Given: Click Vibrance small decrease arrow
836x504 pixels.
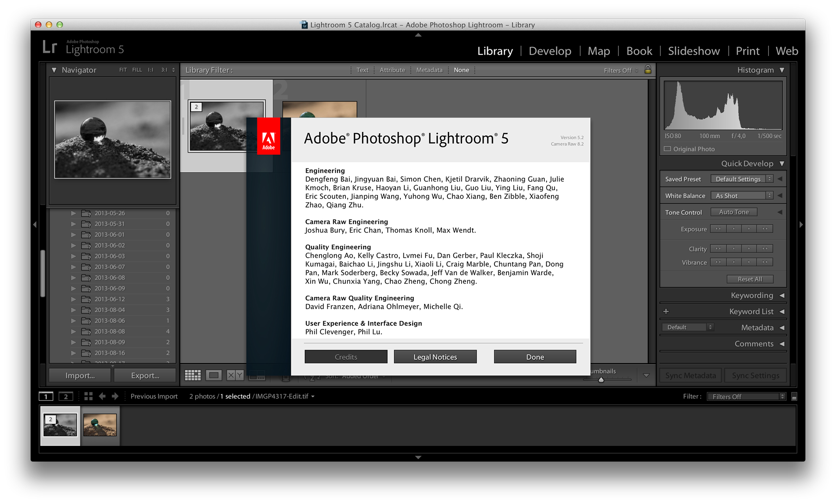Looking at the screenshot, I should click(x=734, y=262).
